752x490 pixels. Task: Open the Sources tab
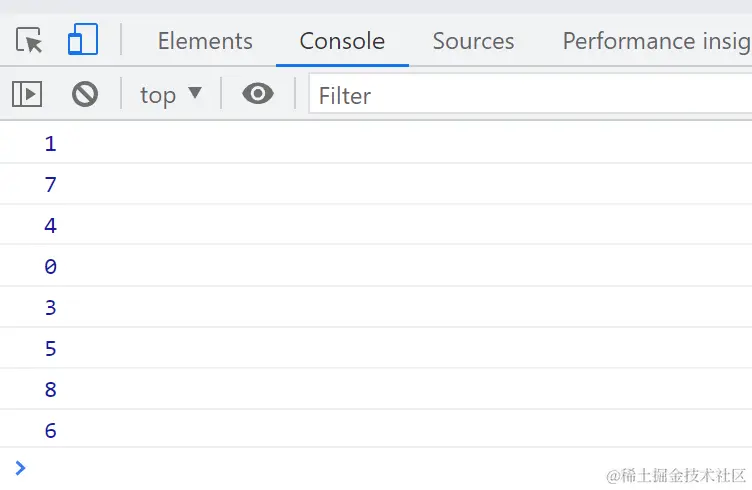pos(473,41)
